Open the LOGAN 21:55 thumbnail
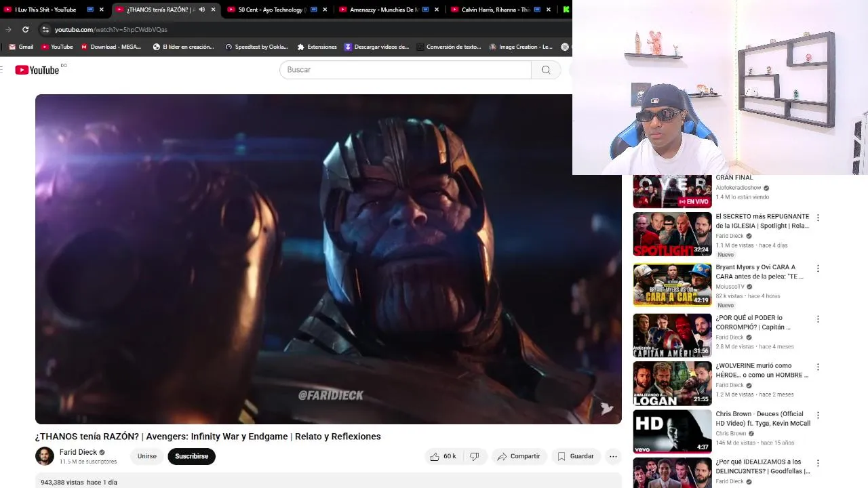The image size is (868, 488). click(672, 384)
